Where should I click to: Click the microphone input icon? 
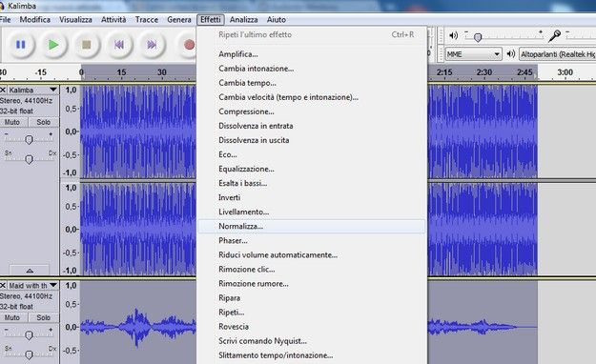(x=554, y=35)
